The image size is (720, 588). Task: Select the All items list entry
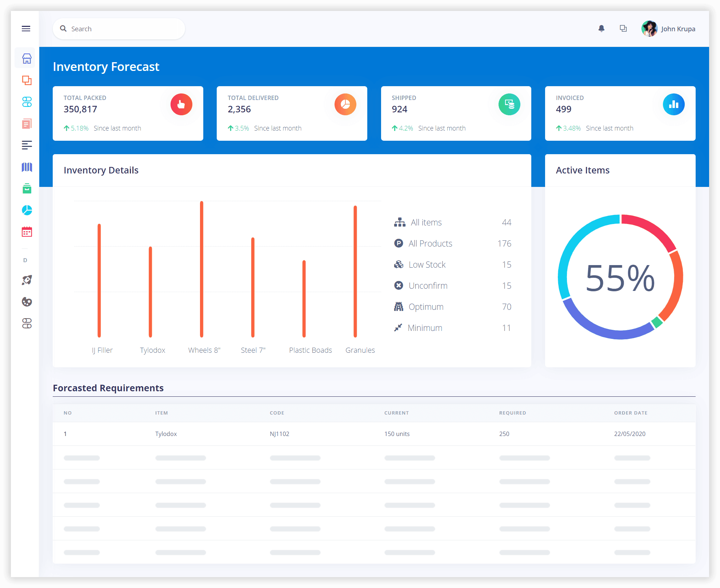pos(453,222)
